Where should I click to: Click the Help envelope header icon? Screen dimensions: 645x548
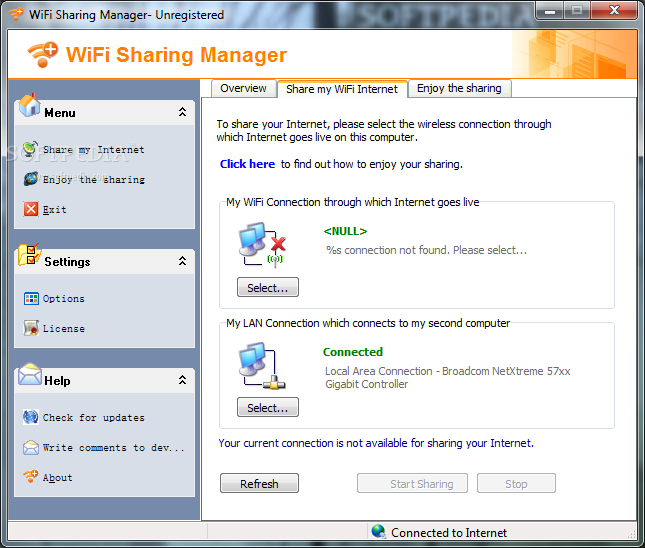coord(30,374)
